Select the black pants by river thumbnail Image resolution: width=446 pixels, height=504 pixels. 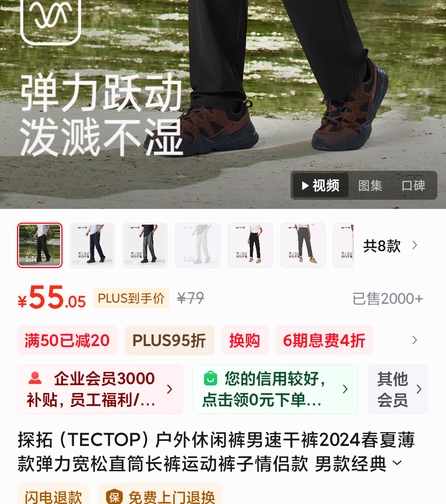click(40, 245)
